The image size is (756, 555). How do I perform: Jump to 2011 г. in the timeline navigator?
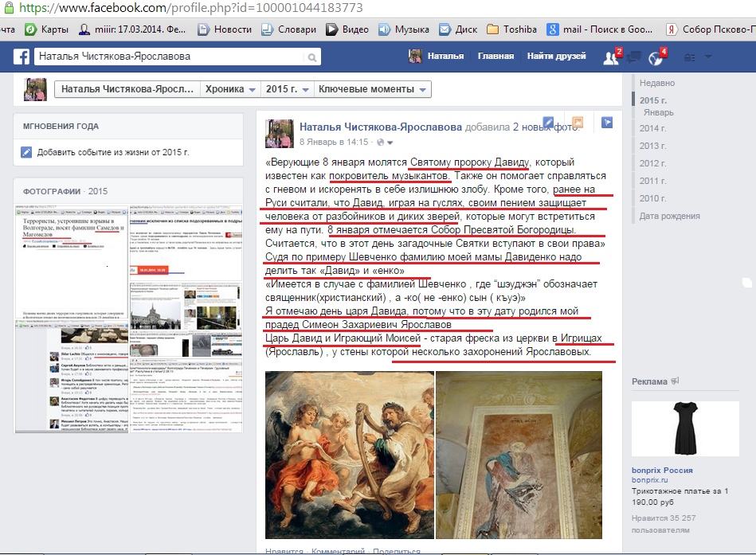click(652, 181)
